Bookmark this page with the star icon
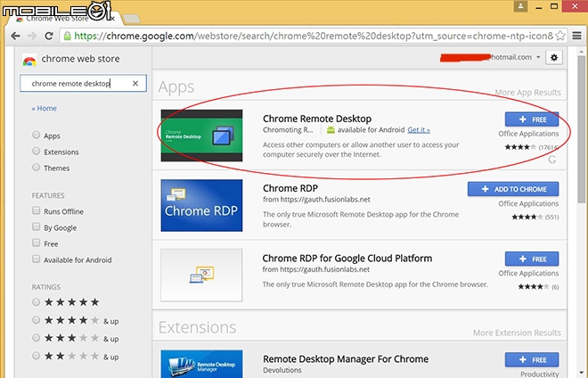588x378 pixels. [559, 36]
